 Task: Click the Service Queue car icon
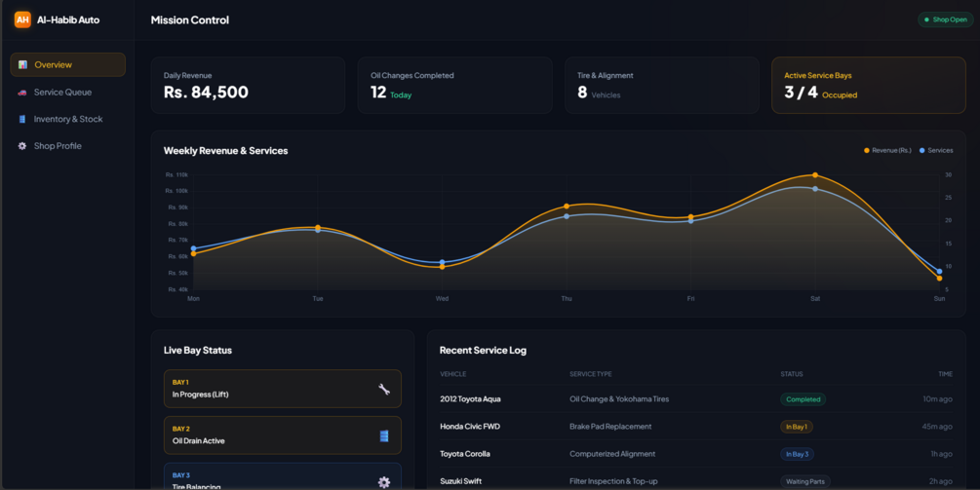[22, 93]
